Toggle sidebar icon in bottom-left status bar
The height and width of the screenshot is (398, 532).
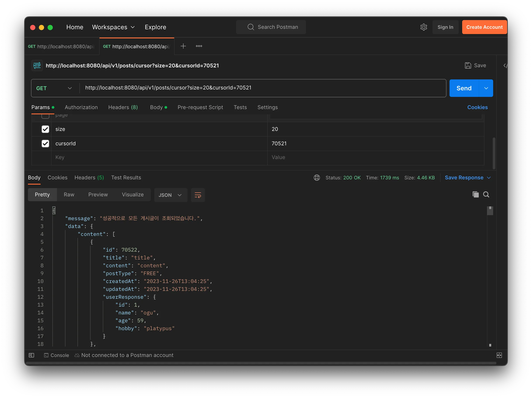(x=31, y=355)
